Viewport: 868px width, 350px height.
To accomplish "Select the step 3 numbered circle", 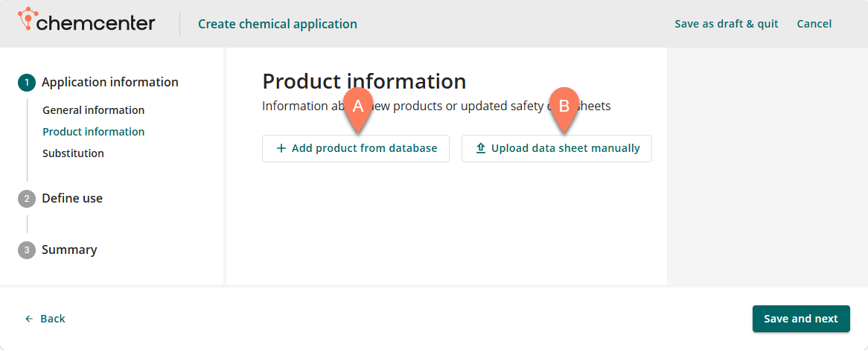I will [27, 250].
